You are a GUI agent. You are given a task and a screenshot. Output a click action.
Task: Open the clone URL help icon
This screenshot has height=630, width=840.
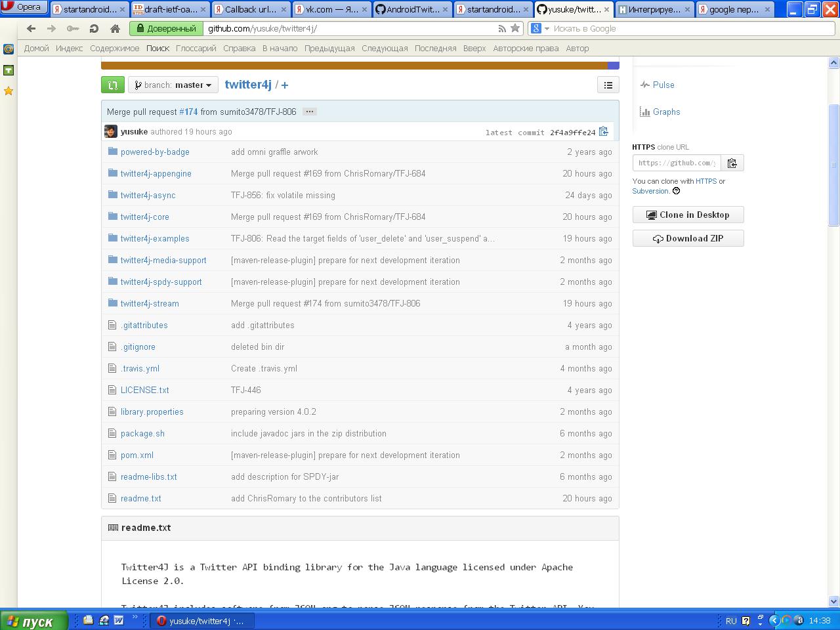click(x=676, y=191)
